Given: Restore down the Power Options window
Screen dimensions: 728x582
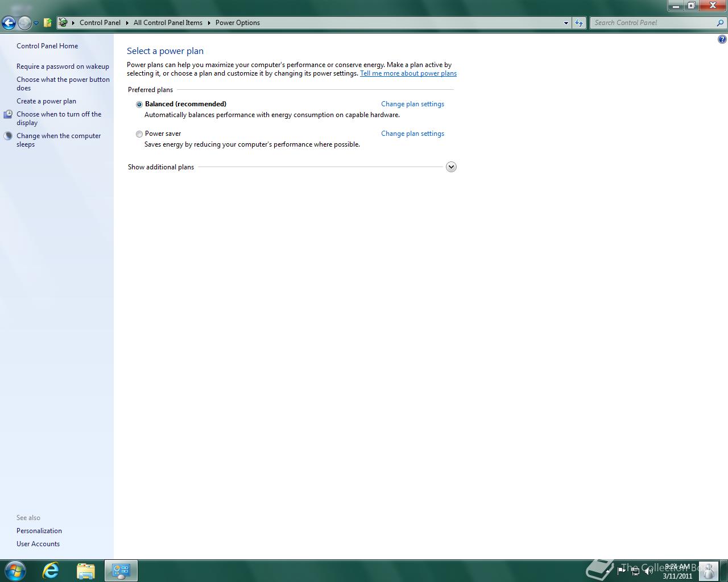Looking at the screenshot, I should pyautogui.click(x=691, y=6).
